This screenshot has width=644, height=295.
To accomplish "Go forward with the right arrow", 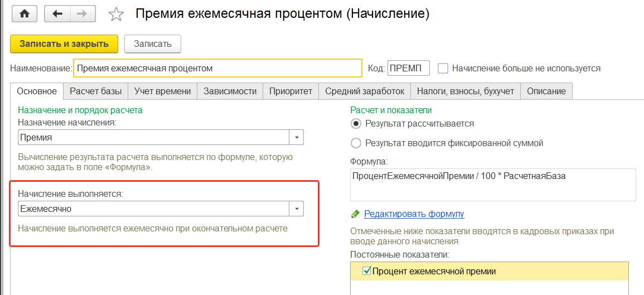I will pos(81,14).
